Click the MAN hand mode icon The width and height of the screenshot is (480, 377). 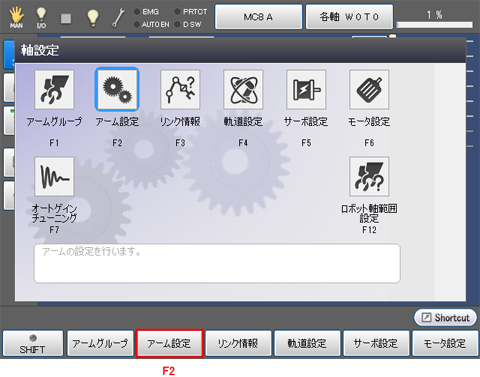click(x=16, y=18)
